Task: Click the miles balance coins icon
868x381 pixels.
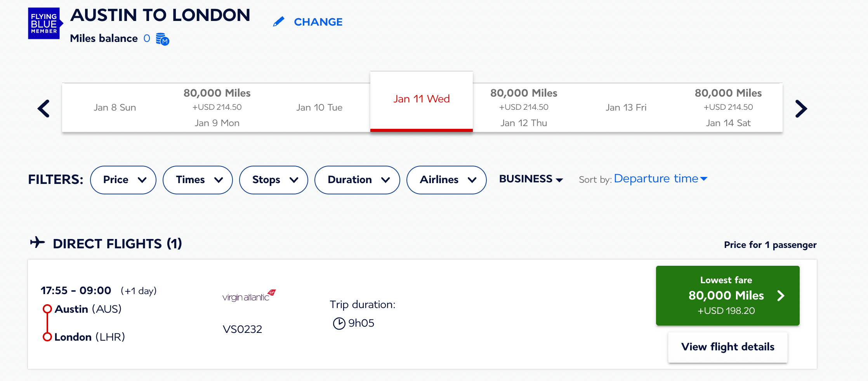Action: 162,39
